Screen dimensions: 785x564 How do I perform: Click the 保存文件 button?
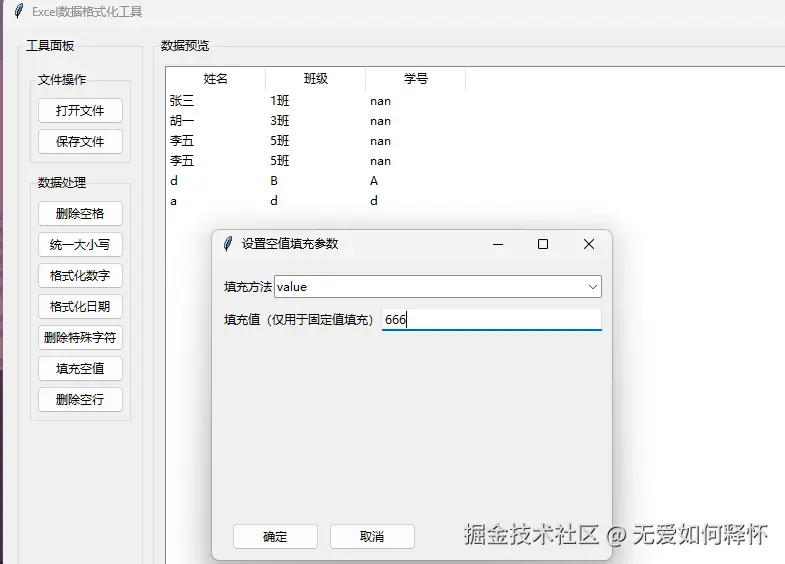coord(80,142)
